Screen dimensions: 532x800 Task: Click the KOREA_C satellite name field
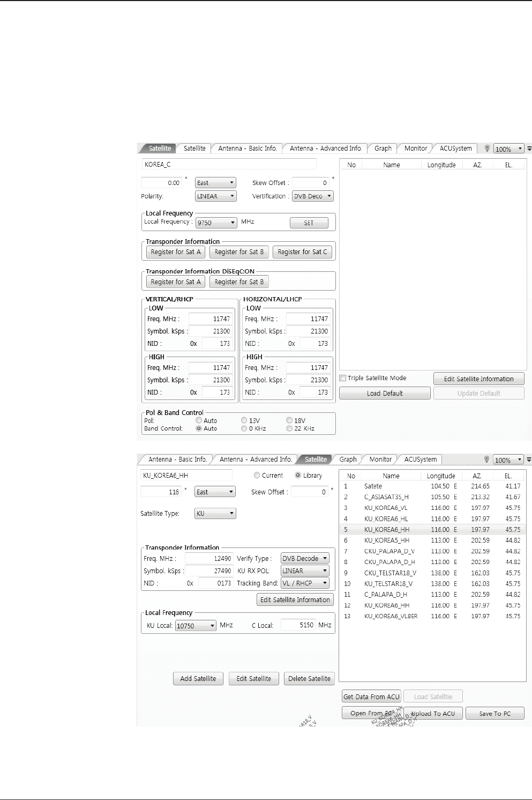pos(229,165)
